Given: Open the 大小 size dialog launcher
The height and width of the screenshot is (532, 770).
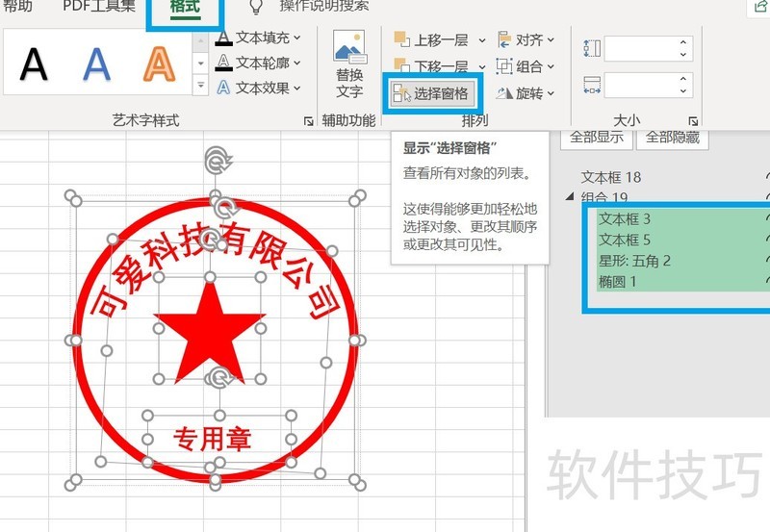Looking at the screenshot, I should click(693, 120).
